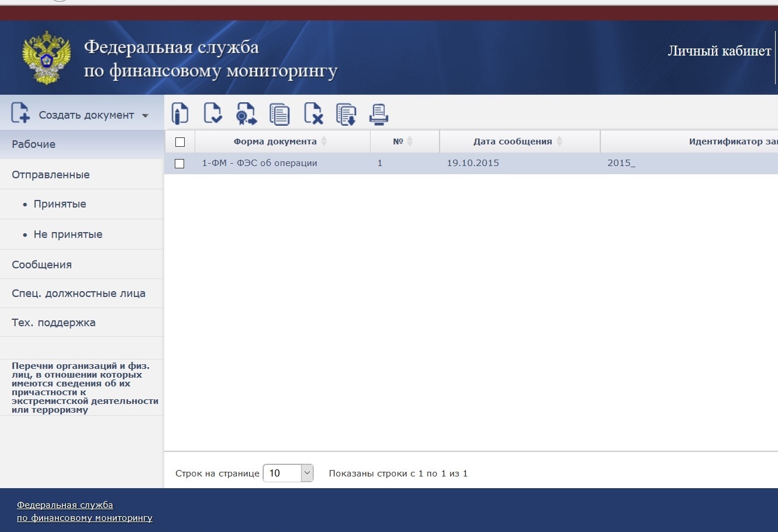Click Показаны строки с 1 по 1 text
This screenshot has width=778, height=532.
(x=398, y=474)
